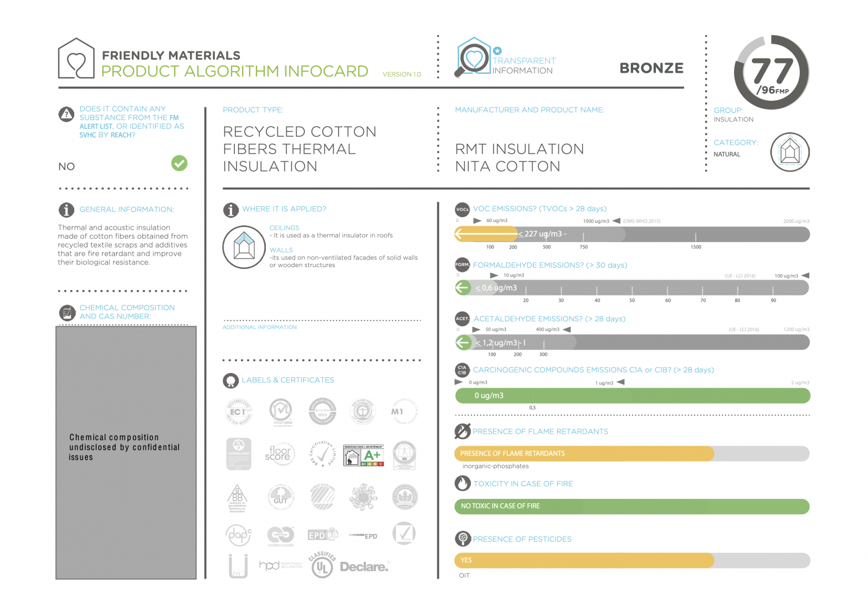This screenshot has height=614, width=868.
Task: Click the CEILINGS application heading
Action: pyautogui.click(x=284, y=228)
